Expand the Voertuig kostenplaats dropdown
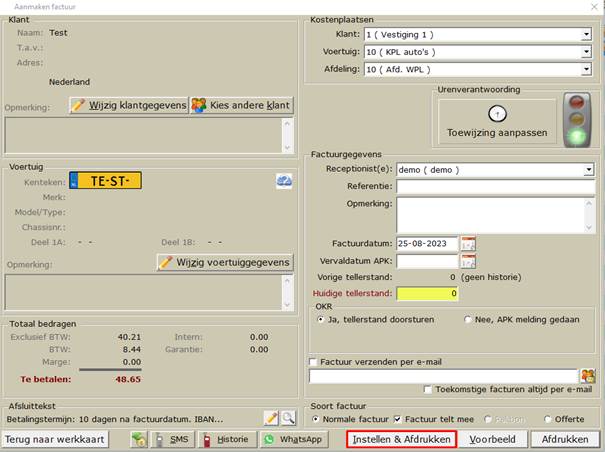The height and width of the screenshot is (452, 605). [586, 52]
